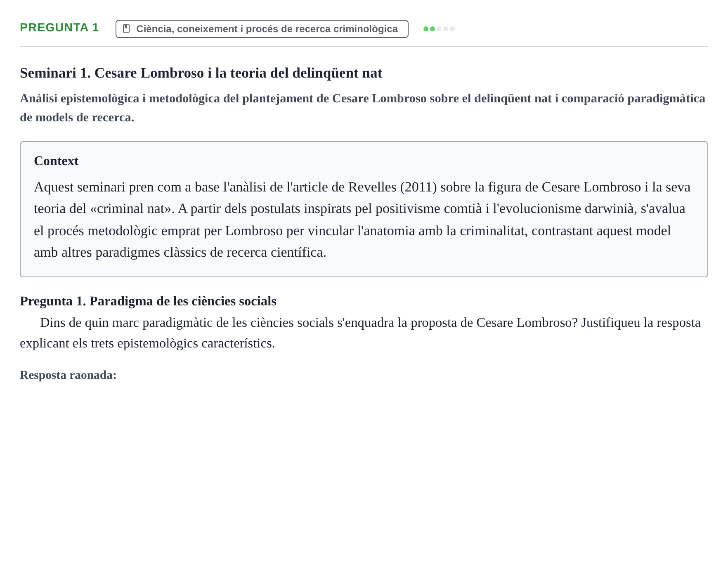
Task: Click the question text starting 'Dins de quin marc paradigmàtic'
Action: [x=360, y=333]
